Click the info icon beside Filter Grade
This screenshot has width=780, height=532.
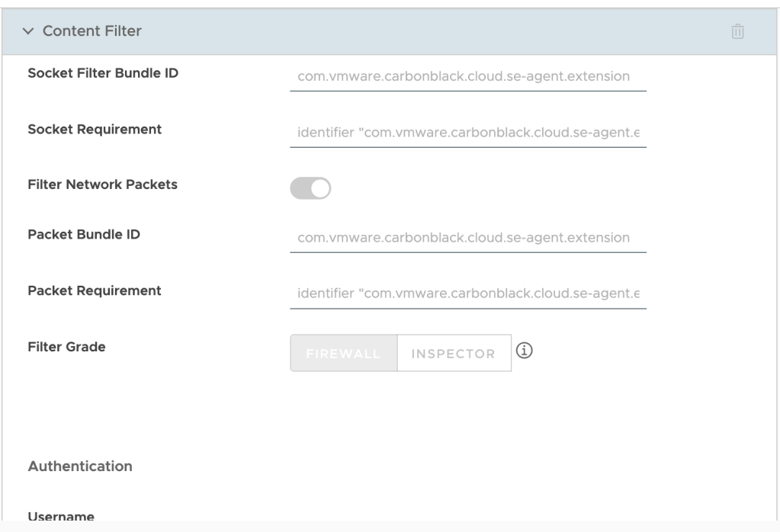pyautogui.click(x=523, y=351)
